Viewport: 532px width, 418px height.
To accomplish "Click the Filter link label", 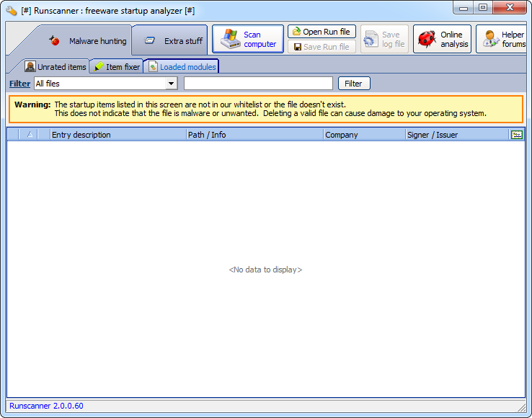I will 19,84.
